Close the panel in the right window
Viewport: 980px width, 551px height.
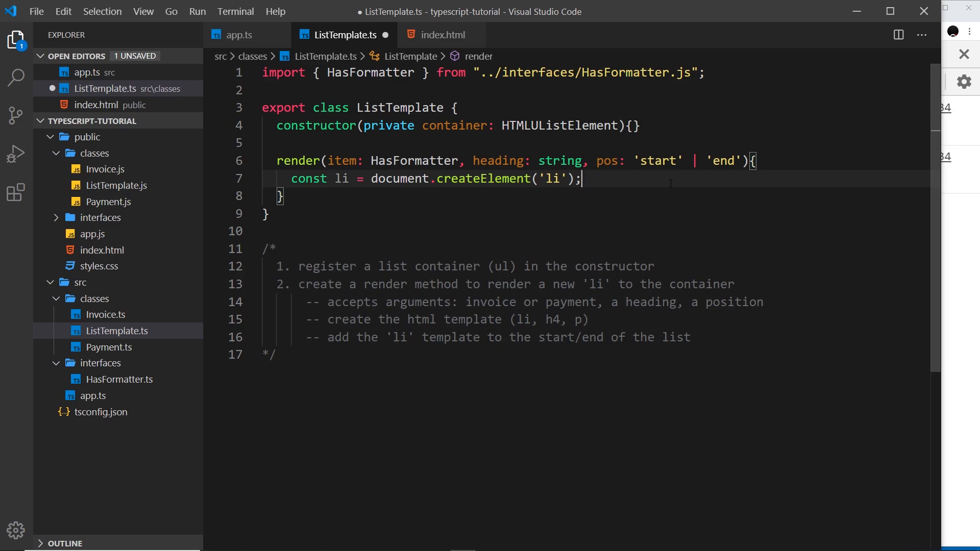(964, 54)
